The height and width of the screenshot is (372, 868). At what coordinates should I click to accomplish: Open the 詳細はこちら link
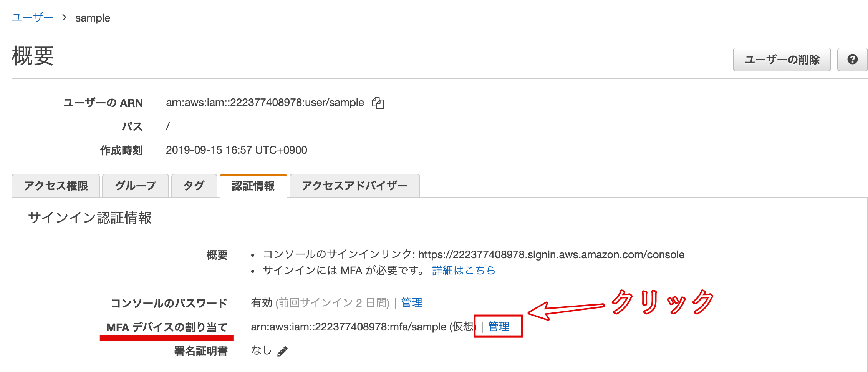tap(462, 271)
